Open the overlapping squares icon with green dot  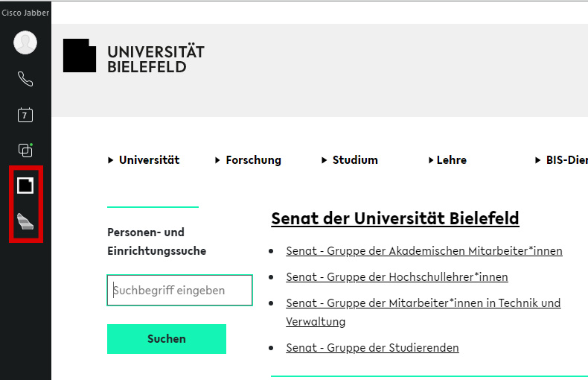pos(25,150)
